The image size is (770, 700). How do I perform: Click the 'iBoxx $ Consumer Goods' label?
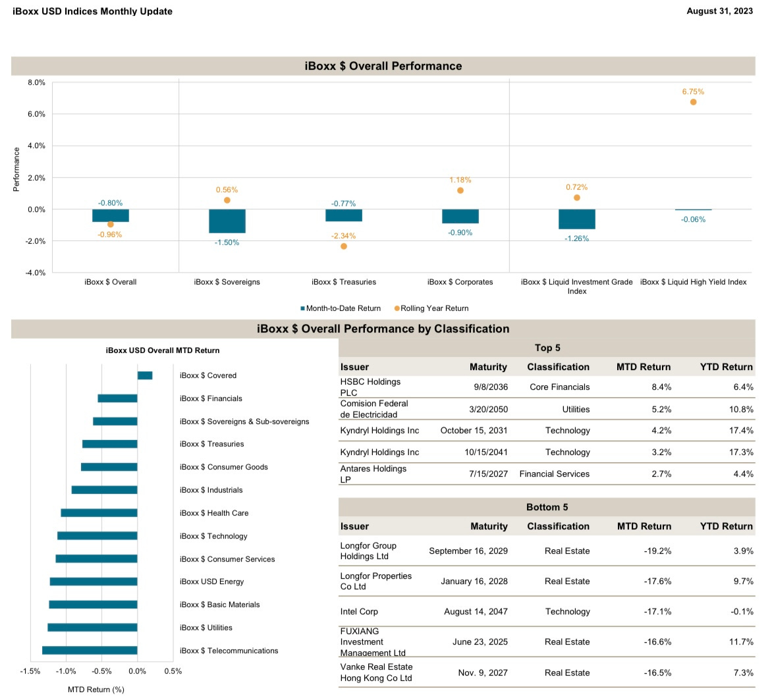point(223,467)
